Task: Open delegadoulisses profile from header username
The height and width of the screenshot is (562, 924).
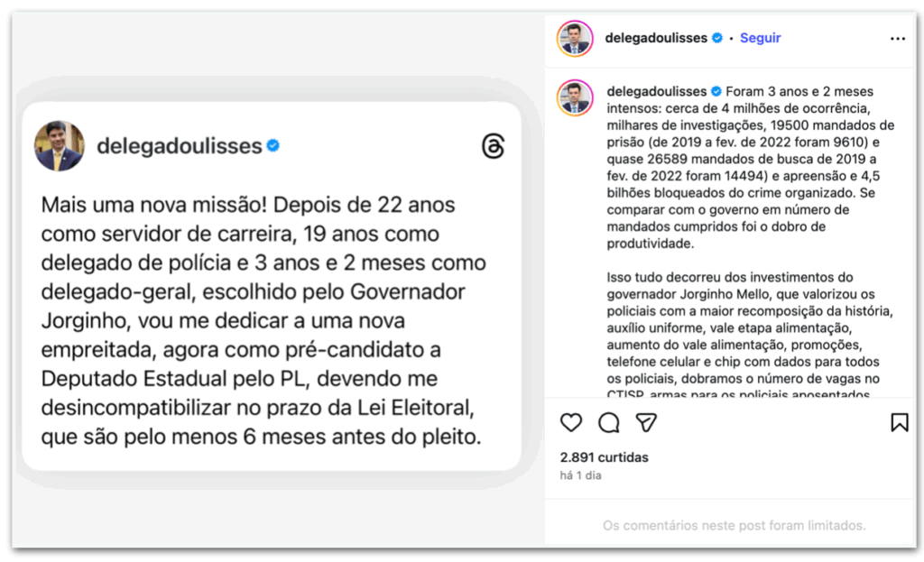Action: pyautogui.click(x=657, y=38)
